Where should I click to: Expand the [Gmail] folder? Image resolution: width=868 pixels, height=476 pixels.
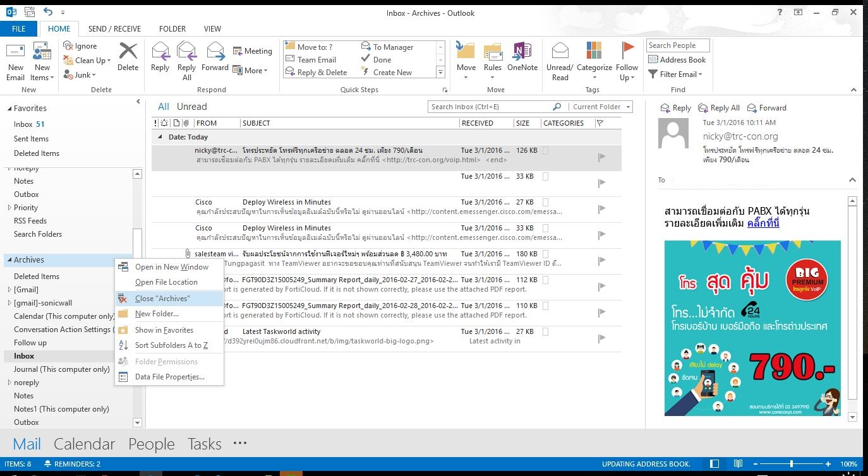(x=9, y=290)
